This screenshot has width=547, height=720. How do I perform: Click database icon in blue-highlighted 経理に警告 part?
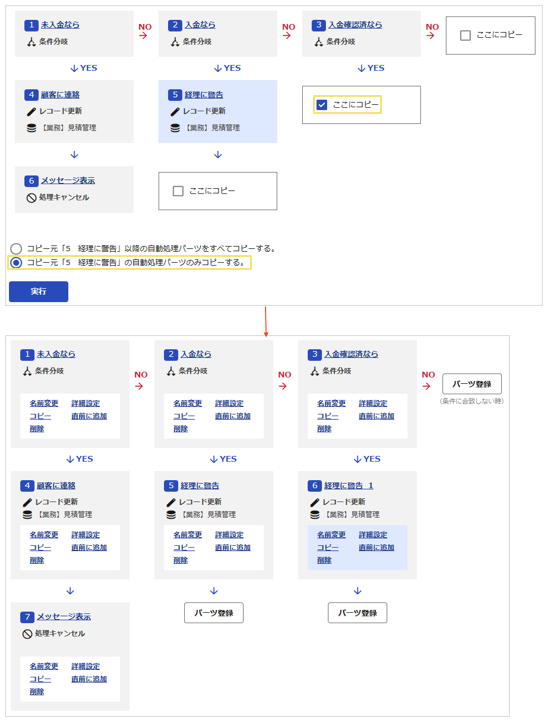pyautogui.click(x=175, y=128)
